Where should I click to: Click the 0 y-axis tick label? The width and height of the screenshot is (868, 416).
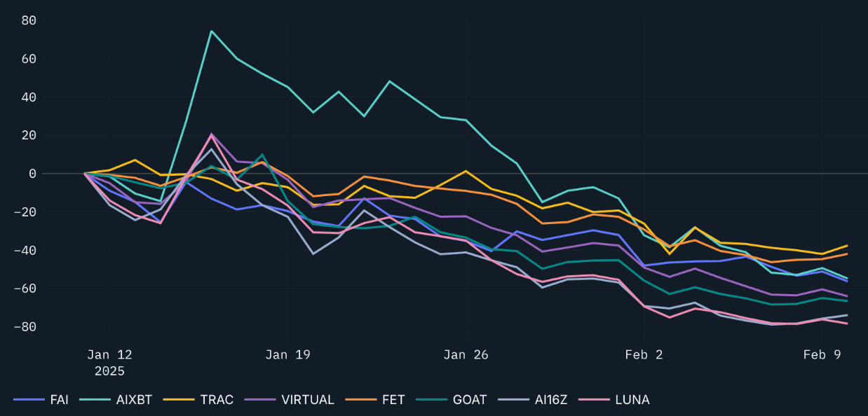33,174
